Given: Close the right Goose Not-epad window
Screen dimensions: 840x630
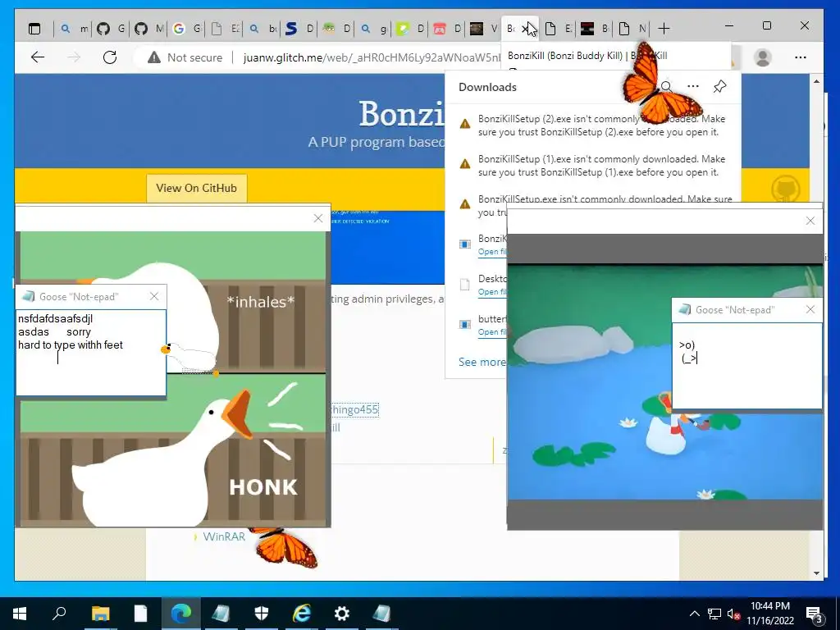Looking at the screenshot, I should click(x=810, y=309).
